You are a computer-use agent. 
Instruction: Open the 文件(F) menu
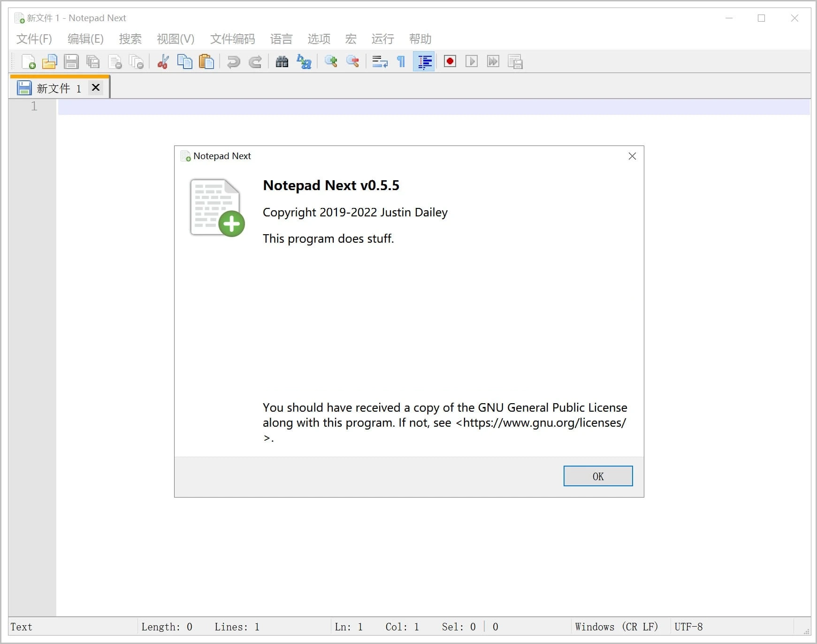(34, 38)
